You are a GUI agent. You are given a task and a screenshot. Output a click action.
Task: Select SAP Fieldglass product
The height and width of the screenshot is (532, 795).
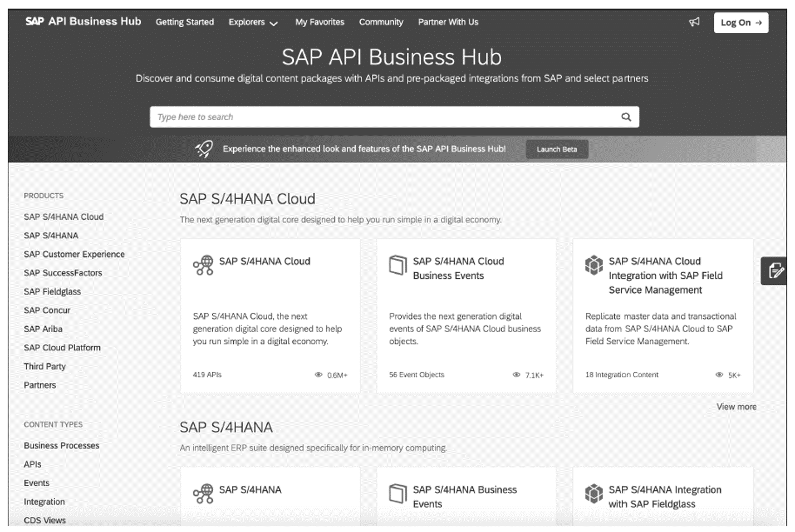click(52, 292)
